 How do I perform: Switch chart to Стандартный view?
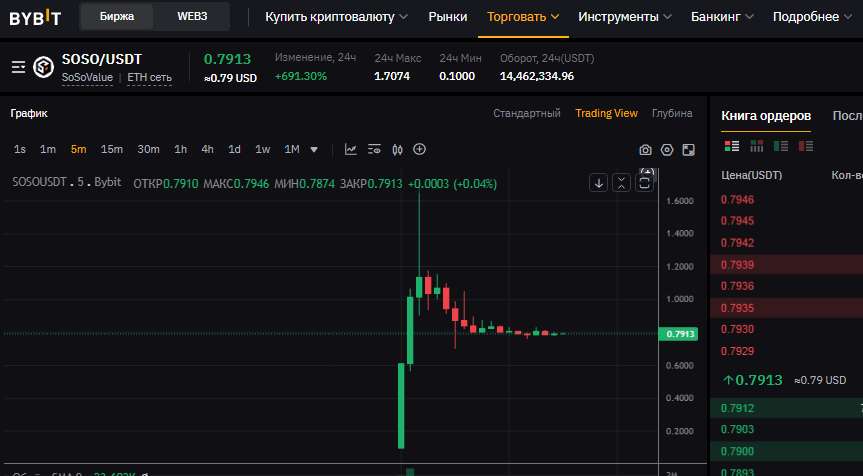tap(527, 113)
